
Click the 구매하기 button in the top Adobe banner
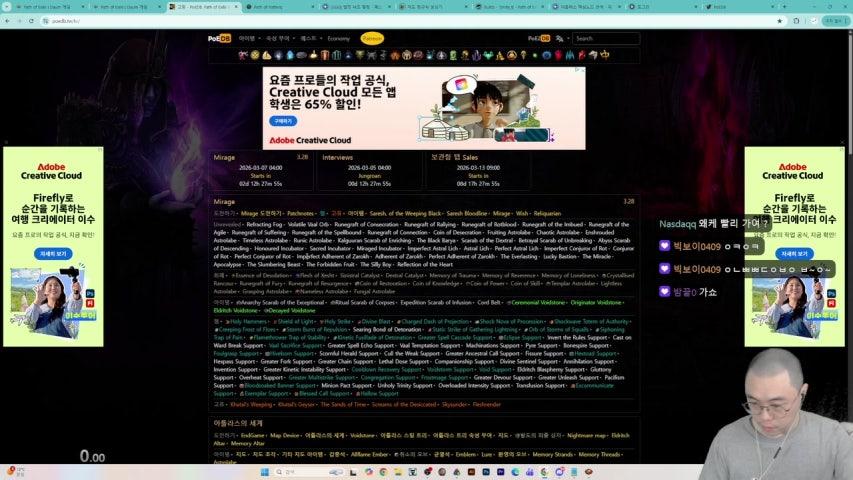pos(284,120)
